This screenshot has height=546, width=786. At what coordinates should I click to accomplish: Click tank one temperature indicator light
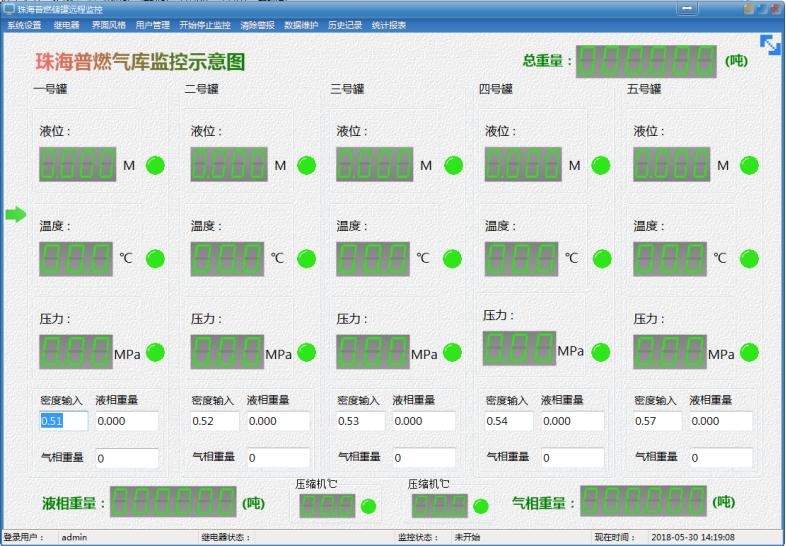155,259
